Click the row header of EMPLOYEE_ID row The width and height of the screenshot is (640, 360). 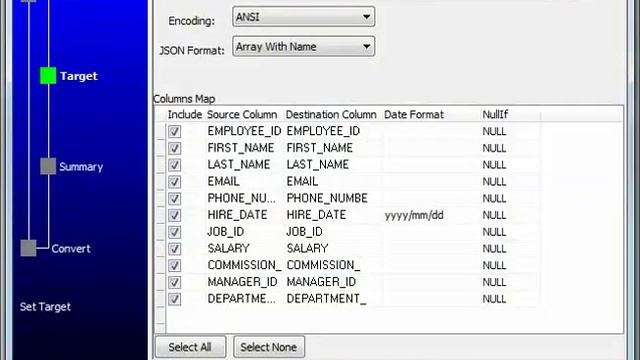click(160, 131)
